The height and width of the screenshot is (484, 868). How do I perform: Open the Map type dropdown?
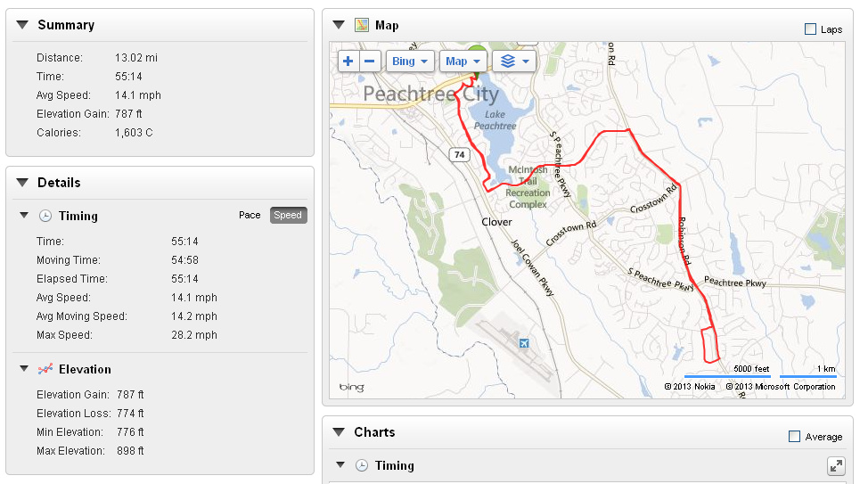coord(463,62)
